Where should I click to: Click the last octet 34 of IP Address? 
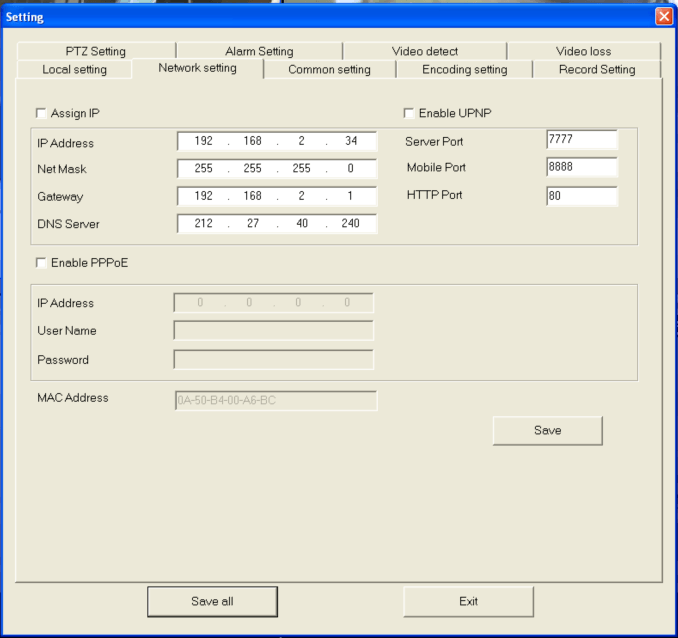(351, 141)
